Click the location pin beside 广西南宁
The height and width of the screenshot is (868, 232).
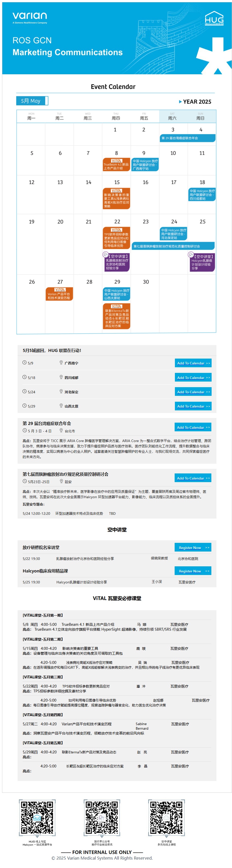pos(61,363)
